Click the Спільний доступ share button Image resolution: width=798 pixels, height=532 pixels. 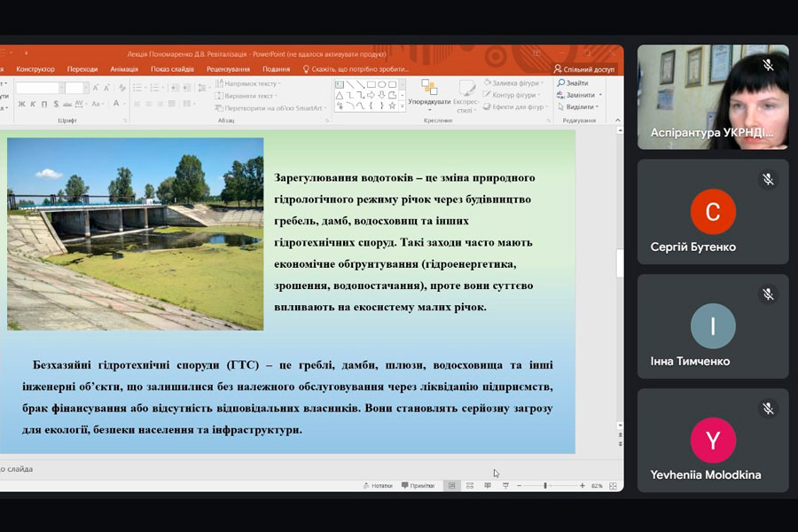click(x=583, y=69)
